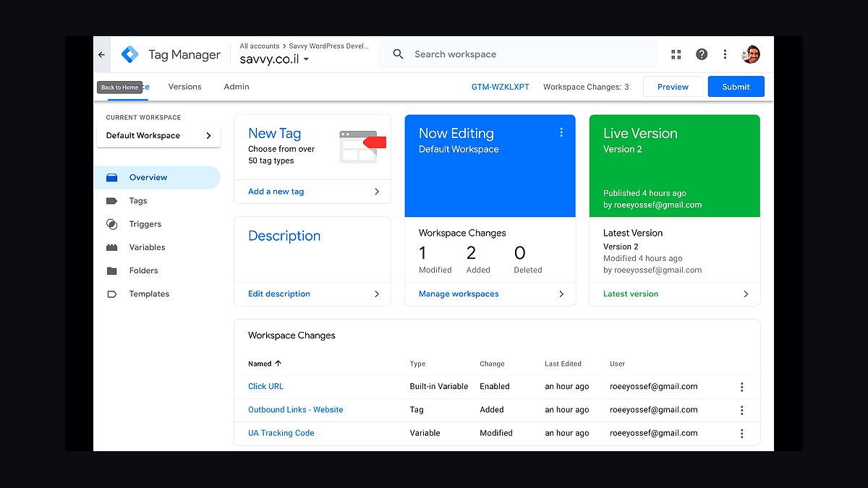Image resolution: width=868 pixels, height=488 pixels.
Task: Open the Click URL row actions menu
Action: [741, 387]
